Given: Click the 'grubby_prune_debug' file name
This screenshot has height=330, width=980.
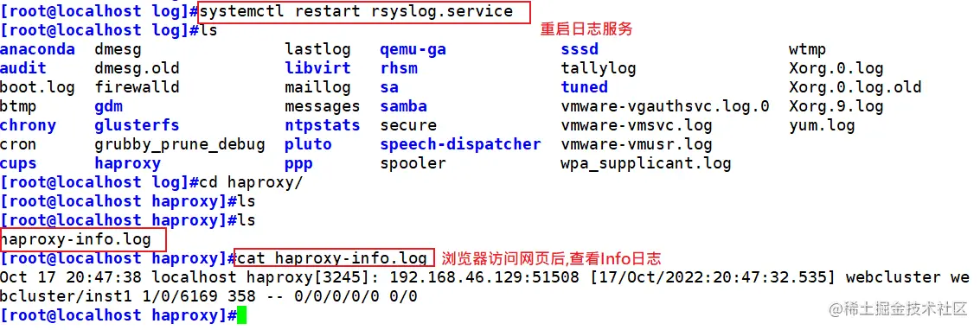Looking at the screenshot, I should (180, 145).
